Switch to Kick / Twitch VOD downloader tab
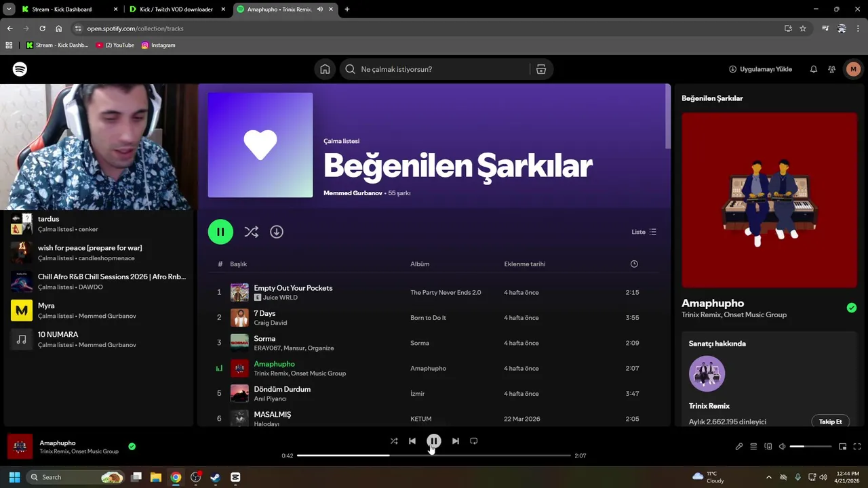 178,9
